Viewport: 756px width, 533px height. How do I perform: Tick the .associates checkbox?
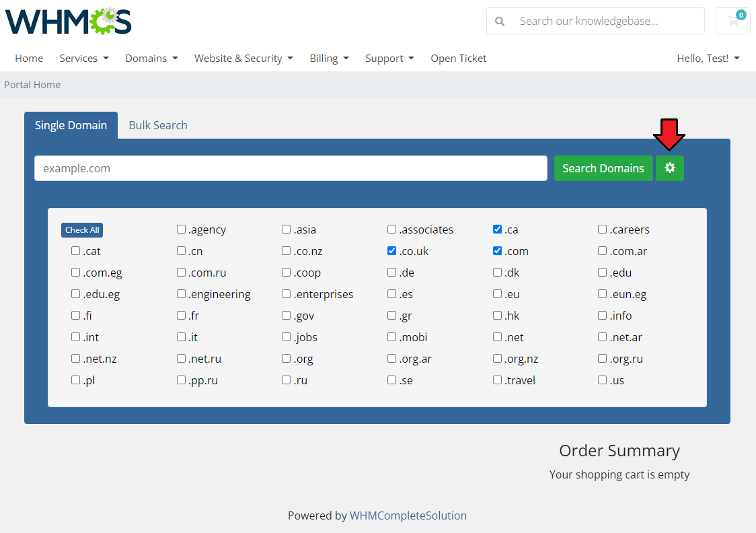click(x=391, y=229)
